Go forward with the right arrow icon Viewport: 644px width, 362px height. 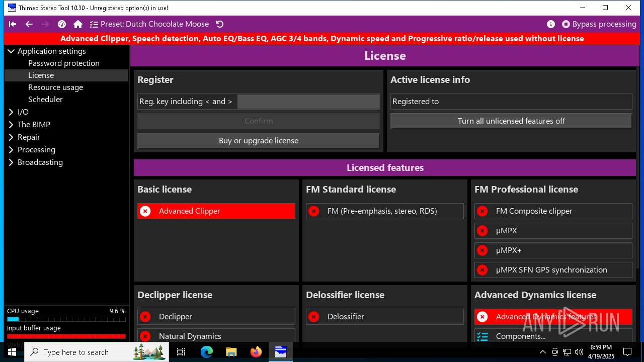[45, 24]
